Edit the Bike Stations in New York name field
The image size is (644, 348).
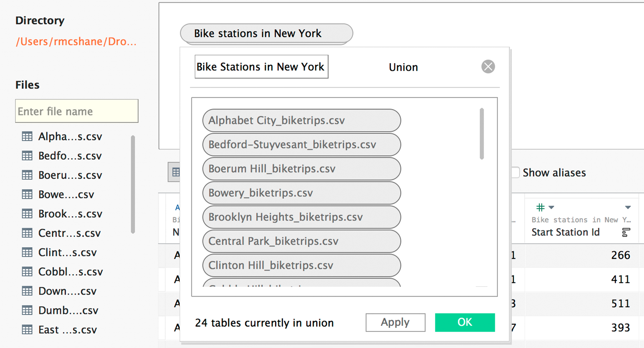(261, 67)
